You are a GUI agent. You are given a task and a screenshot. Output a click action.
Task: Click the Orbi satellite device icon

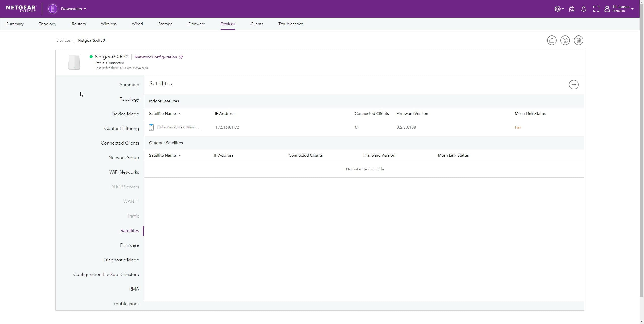151,127
